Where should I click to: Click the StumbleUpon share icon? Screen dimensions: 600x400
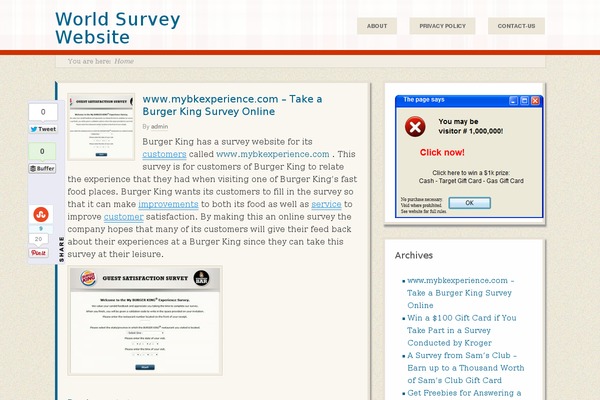(x=41, y=214)
